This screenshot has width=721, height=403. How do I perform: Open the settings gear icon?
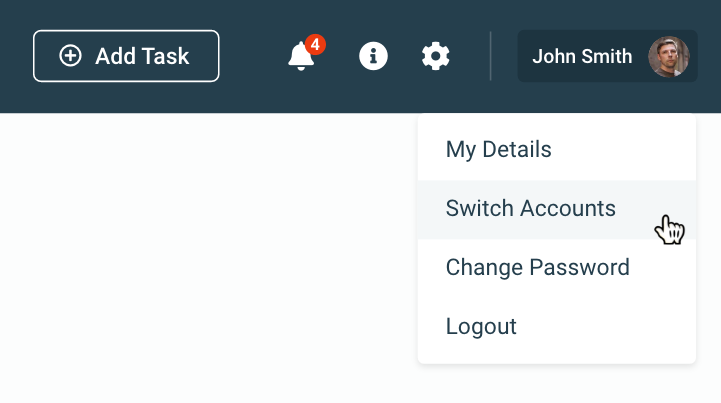coord(435,56)
